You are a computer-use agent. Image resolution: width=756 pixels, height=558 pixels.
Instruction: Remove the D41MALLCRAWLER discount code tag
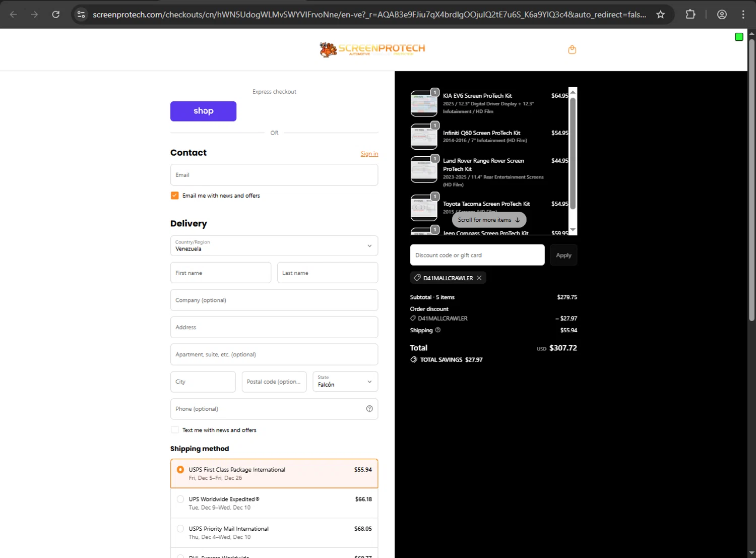(x=479, y=278)
